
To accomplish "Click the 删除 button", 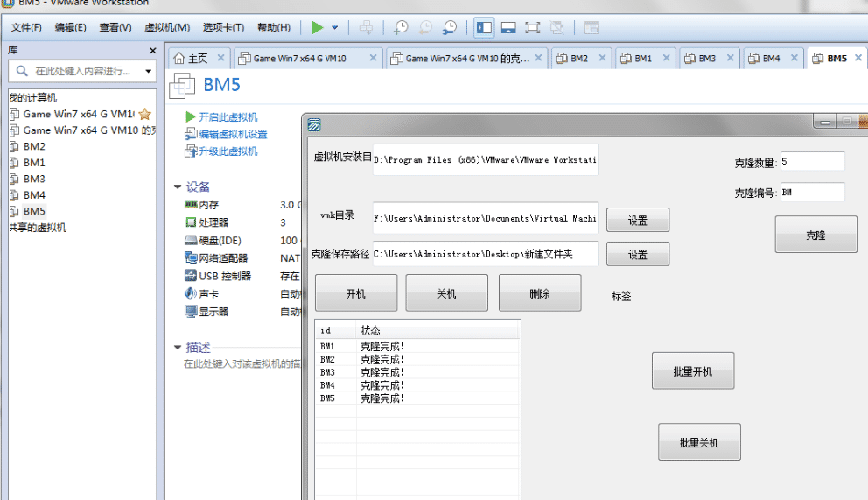I will 540,293.
